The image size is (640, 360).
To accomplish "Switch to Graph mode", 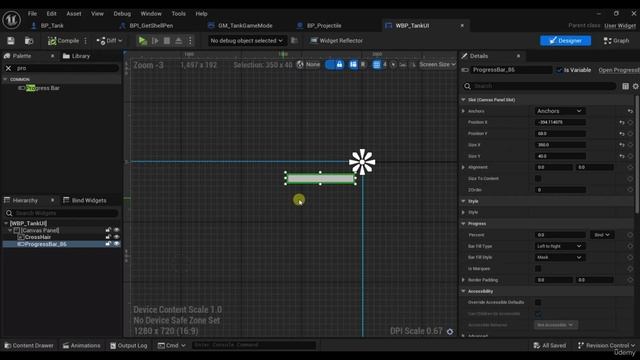I will [616, 41].
